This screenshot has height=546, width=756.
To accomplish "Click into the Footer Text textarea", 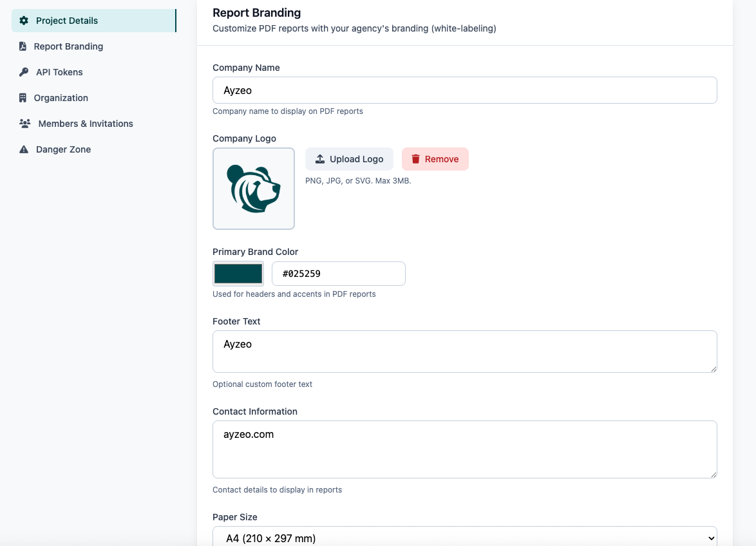I will 464,352.
